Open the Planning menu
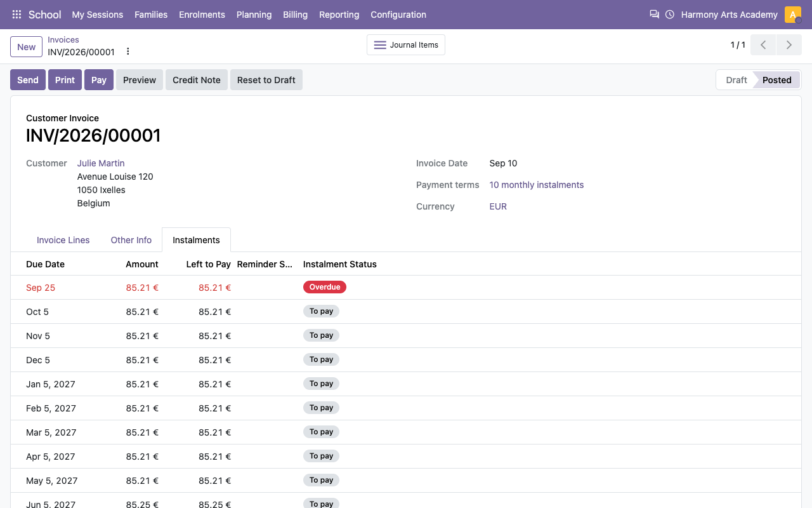Screen dimensions: 812x508 pos(254,15)
